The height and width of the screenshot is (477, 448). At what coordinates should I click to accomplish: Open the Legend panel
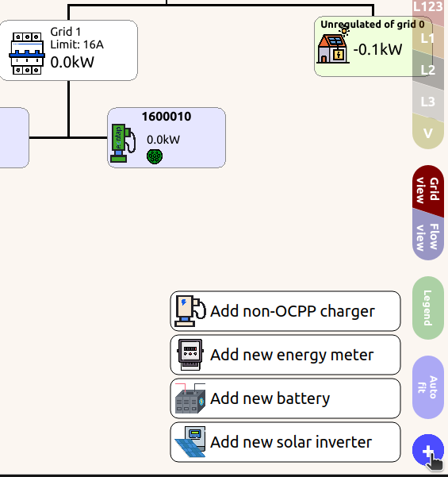(428, 308)
